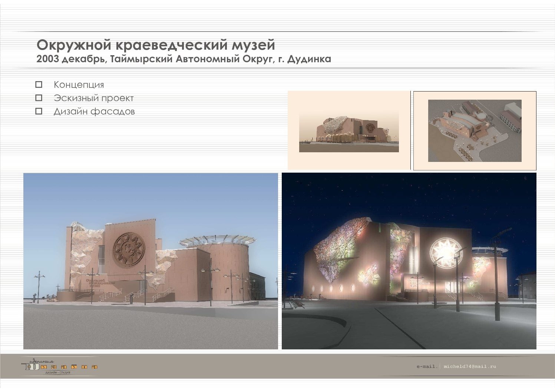Open the small front elevation museum thumbnail
555x392 pixels.
point(349,131)
